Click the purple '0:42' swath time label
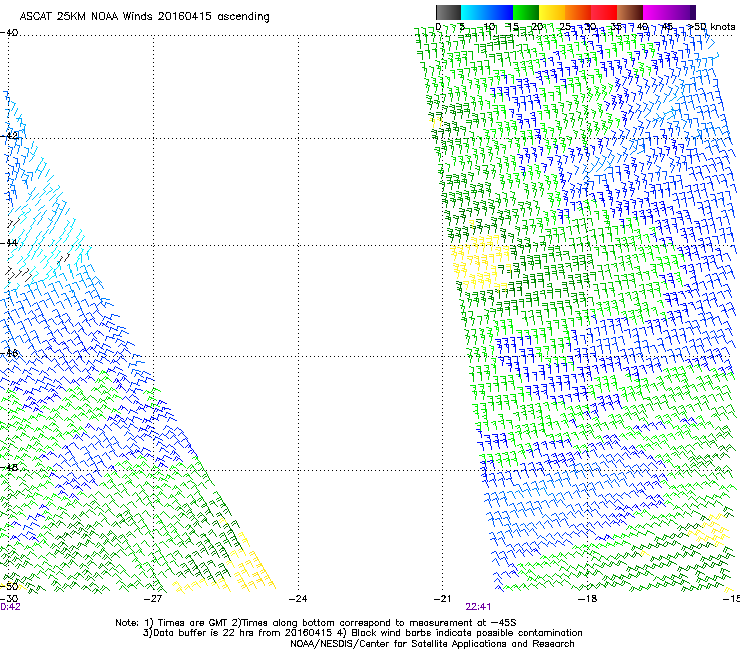 10,607
